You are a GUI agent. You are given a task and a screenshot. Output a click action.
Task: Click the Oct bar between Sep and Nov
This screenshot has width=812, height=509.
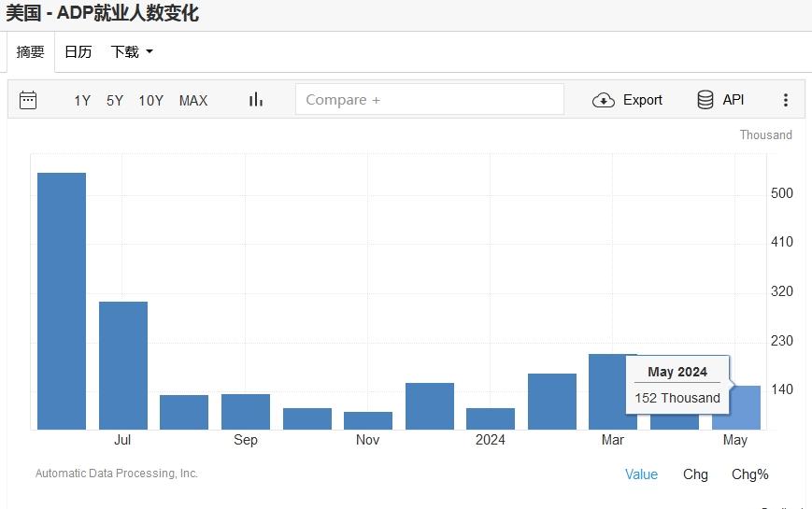tap(307, 419)
